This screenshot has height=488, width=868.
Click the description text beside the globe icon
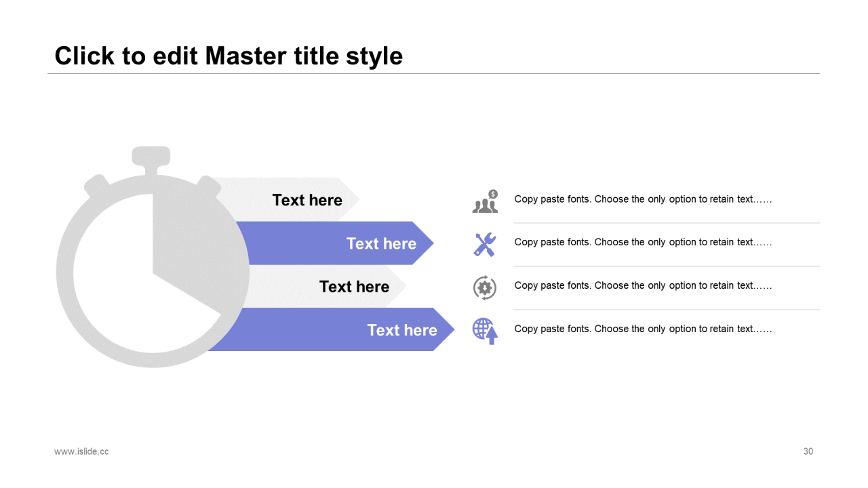tap(643, 329)
